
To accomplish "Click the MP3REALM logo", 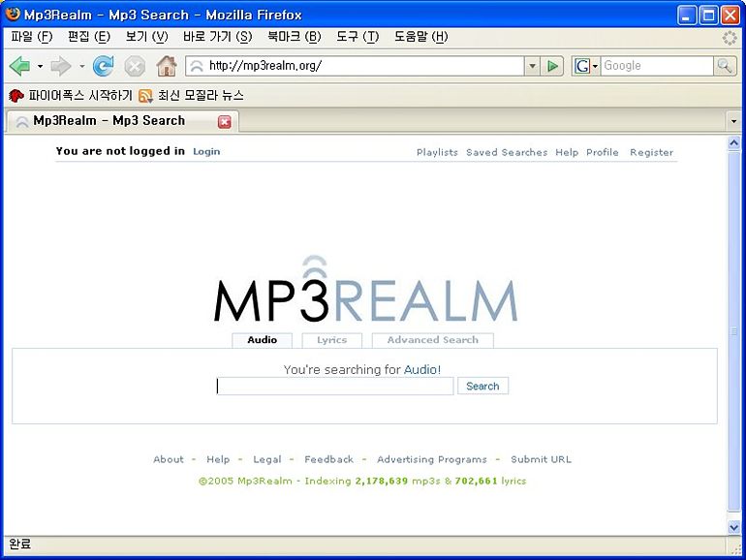I will point(365,291).
